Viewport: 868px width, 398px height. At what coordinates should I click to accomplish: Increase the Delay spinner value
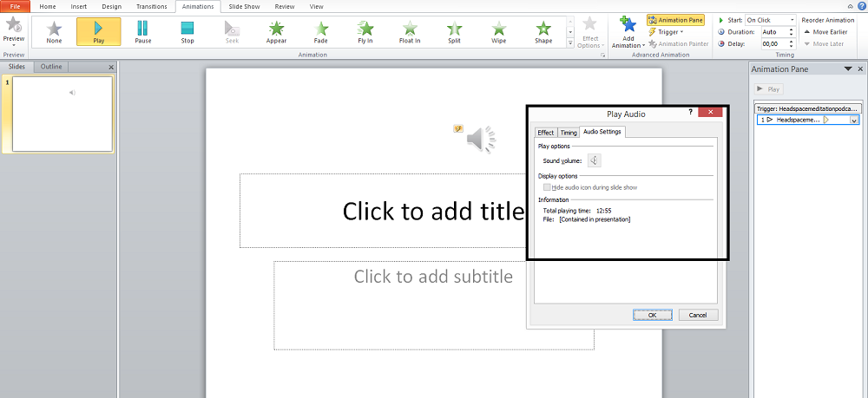pos(791,41)
